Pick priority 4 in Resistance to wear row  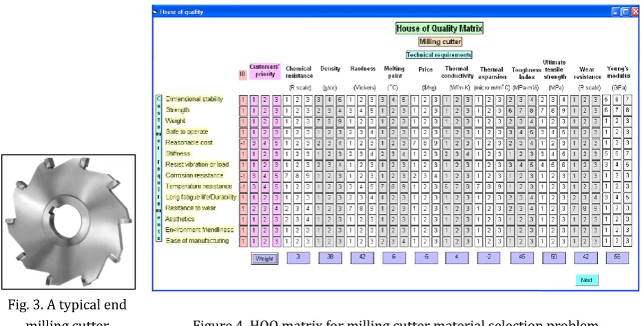click(276, 208)
